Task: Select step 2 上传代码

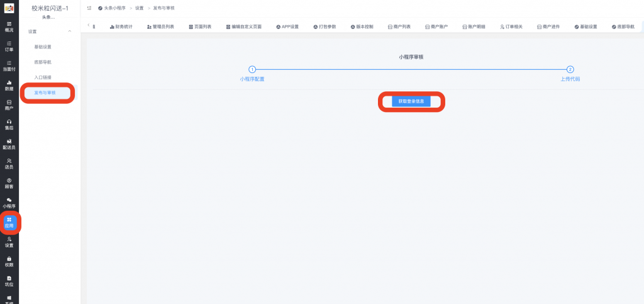Action: 570,74
